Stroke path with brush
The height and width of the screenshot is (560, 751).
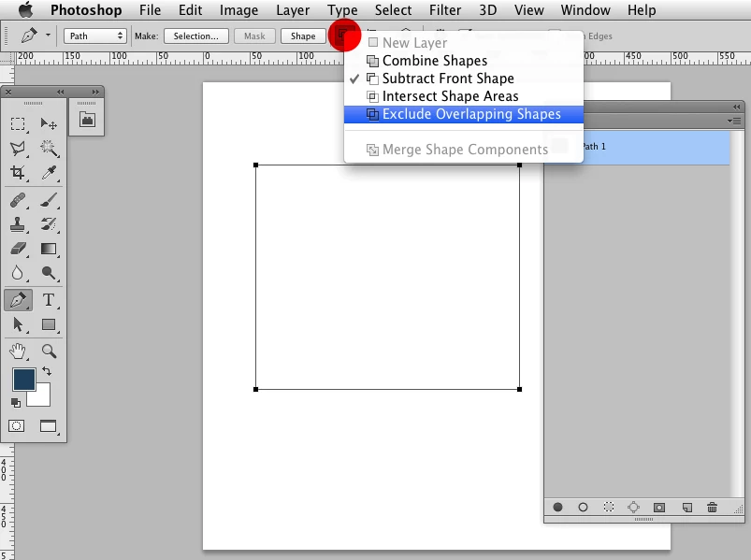coord(583,508)
